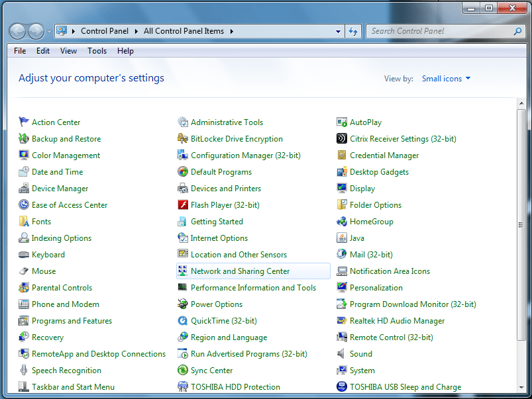This screenshot has height=399, width=532.
Task: Open Region and Language link
Action: click(x=229, y=337)
